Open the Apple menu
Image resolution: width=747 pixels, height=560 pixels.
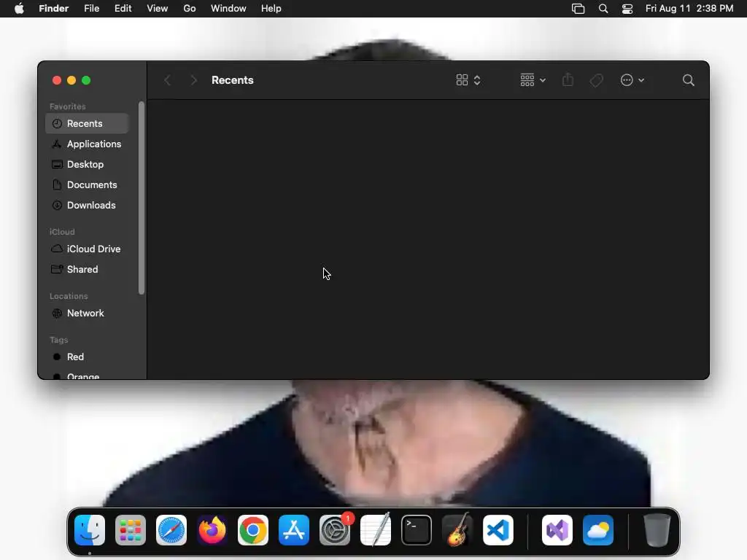(19, 9)
